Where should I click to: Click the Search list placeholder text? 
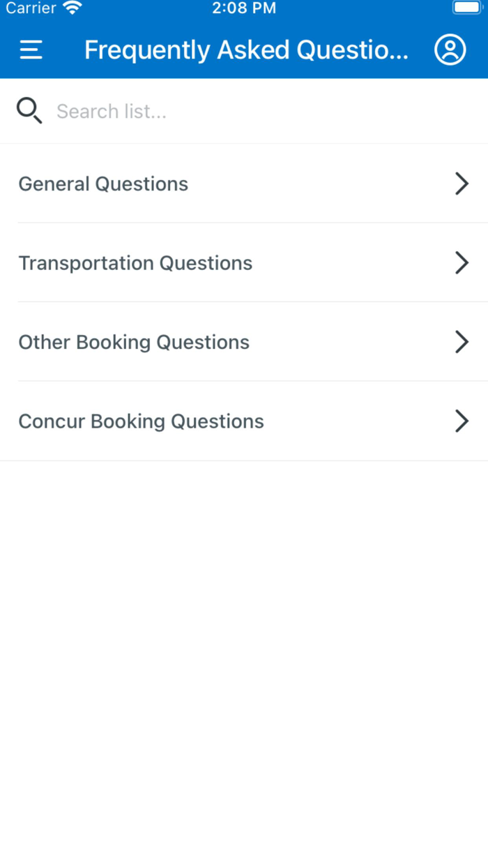click(112, 111)
